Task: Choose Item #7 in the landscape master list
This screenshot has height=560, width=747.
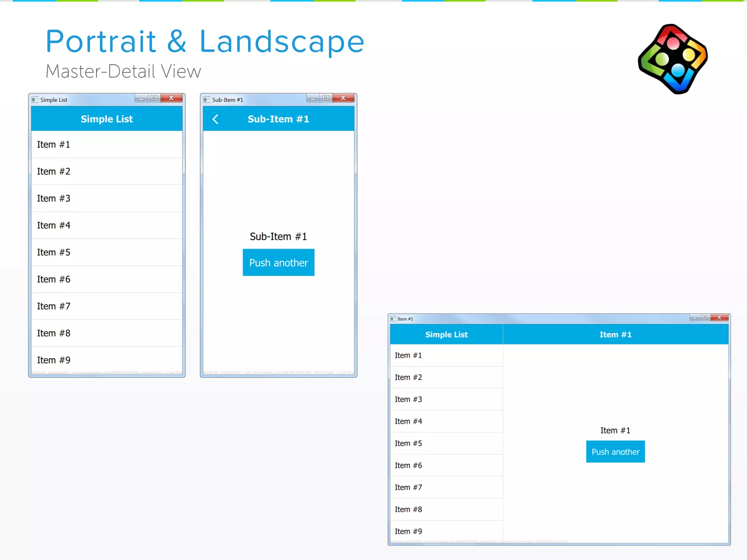Action: 446,487
